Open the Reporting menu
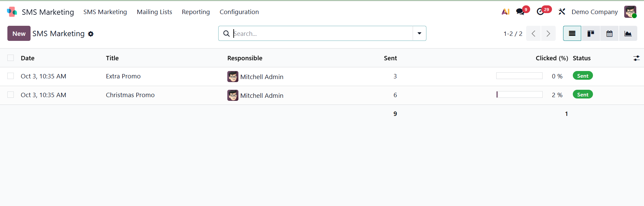The image size is (644, 206). pyautogui.click(x=196, y=12)
